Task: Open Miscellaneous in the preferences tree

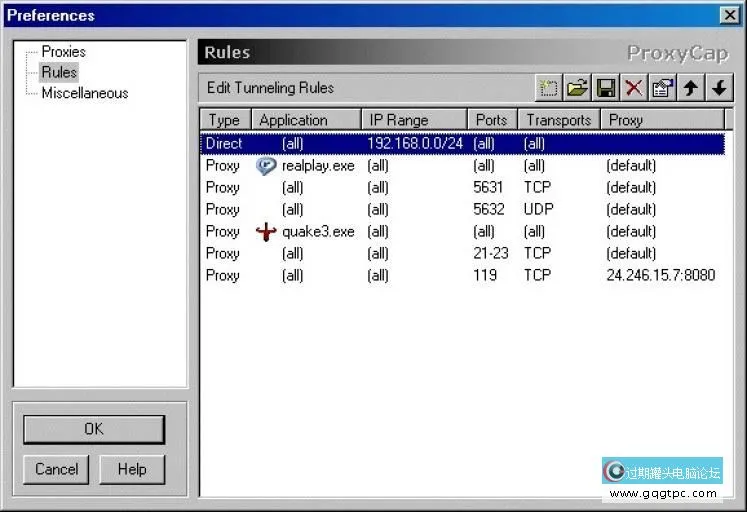Action: point(84,93)
